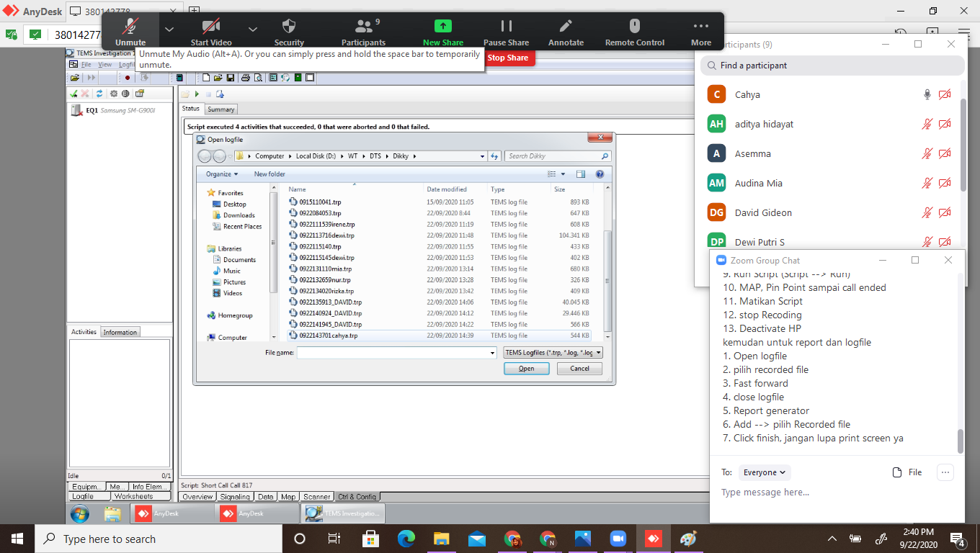
Task: Click the Annotate pencil icon
Action: point(566,27)
